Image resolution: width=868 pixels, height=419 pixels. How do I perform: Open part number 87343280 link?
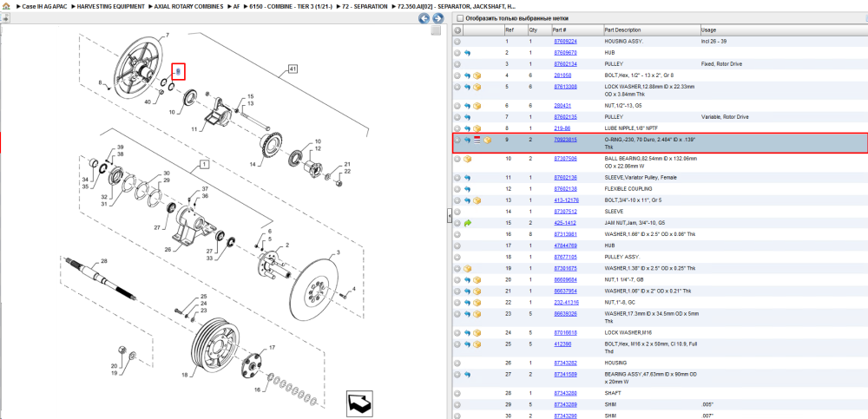(565, 394)
